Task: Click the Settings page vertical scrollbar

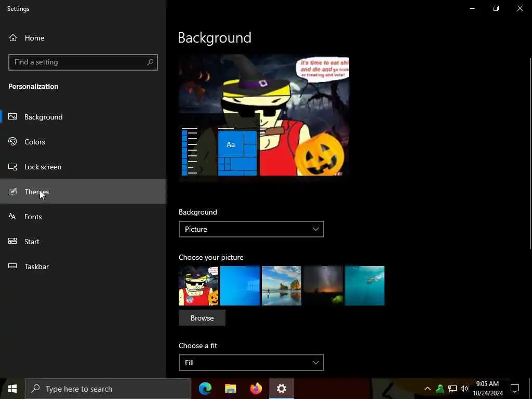Action: click(x=530, y=154)
